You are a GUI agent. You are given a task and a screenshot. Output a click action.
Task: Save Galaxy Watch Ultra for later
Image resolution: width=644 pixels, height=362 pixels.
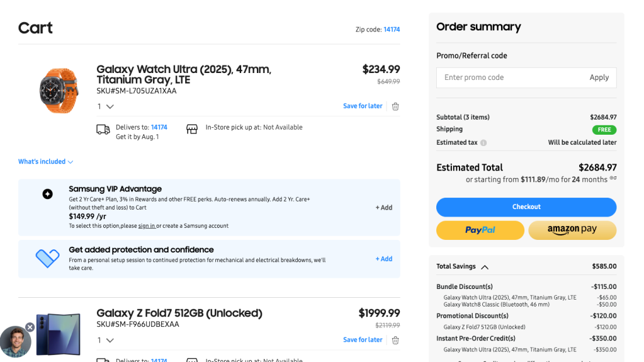(363, 106)
